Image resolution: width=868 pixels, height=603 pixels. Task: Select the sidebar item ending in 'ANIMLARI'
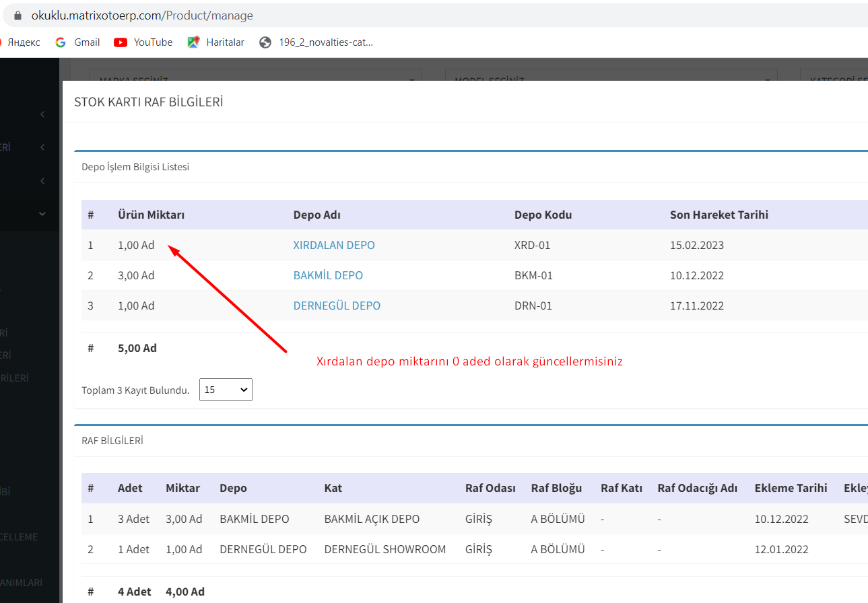click(x=22, y=583)
